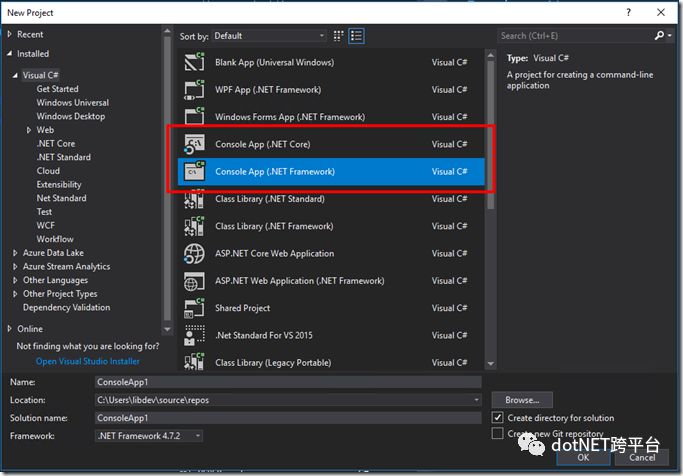Image resolution: width=683 pixels, height=476 pixels.
Task: Click the Browse... button
Action: click(522, 400)
